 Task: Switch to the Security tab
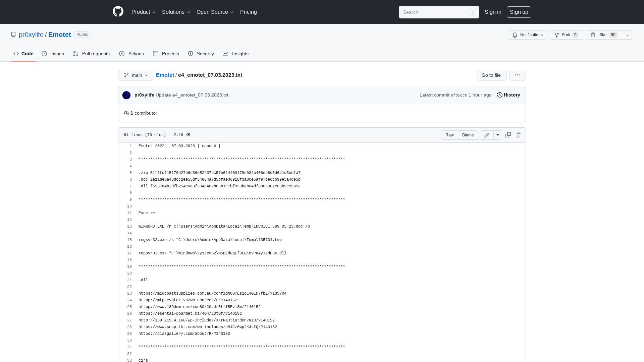(201, 54)
